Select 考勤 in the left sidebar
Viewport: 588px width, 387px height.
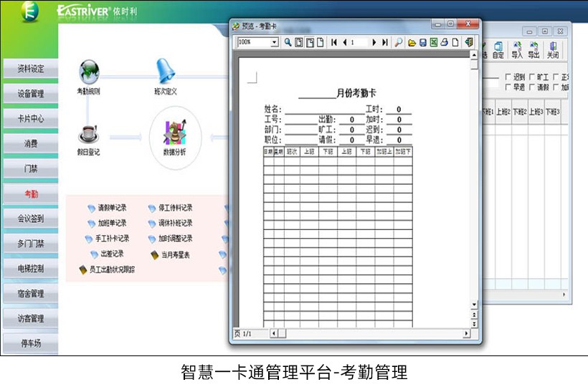pos(30,193)
